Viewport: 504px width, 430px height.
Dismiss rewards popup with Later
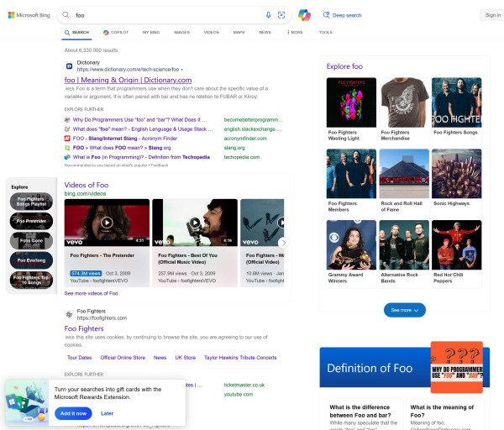pyautogui.click(x=107, y=413)
